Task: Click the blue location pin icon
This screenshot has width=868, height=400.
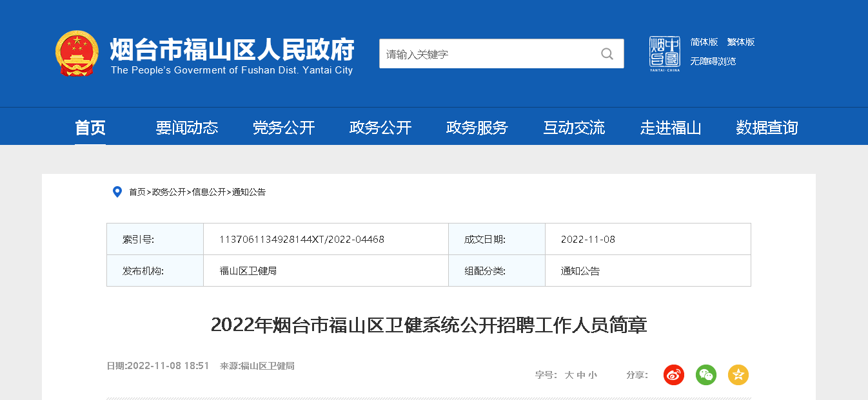Action: [x=117, y=192]
